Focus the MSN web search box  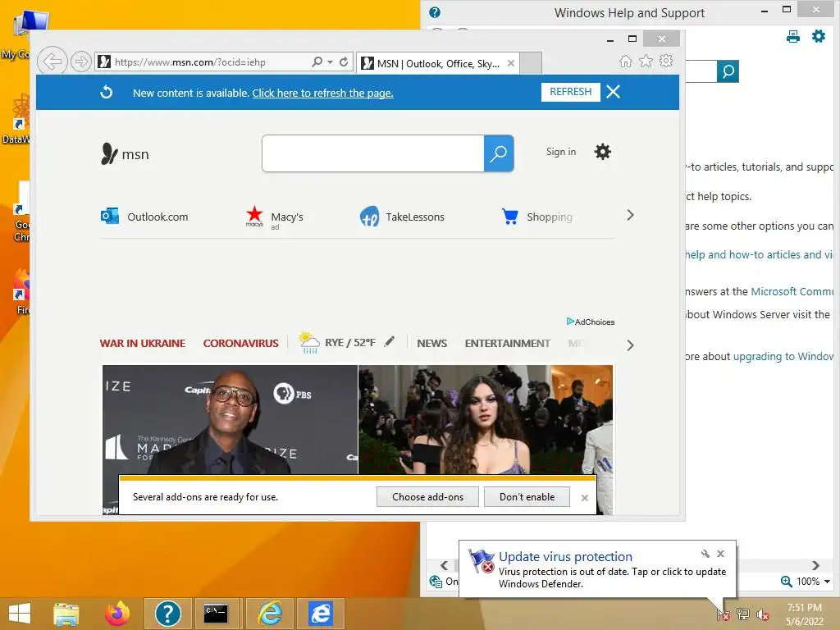coord(373,153)
